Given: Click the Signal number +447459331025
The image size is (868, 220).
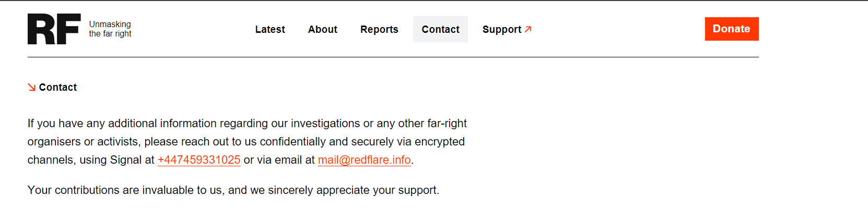Looking at the screenshot, I should [199, 160].
